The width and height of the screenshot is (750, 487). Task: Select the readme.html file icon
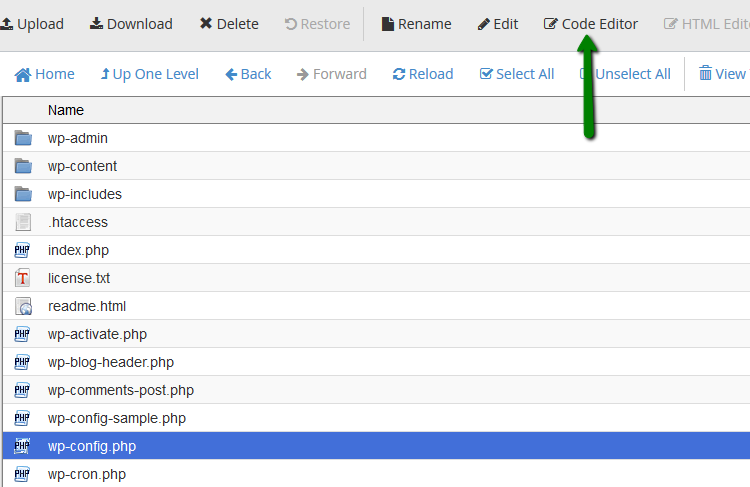pos(23,306)
